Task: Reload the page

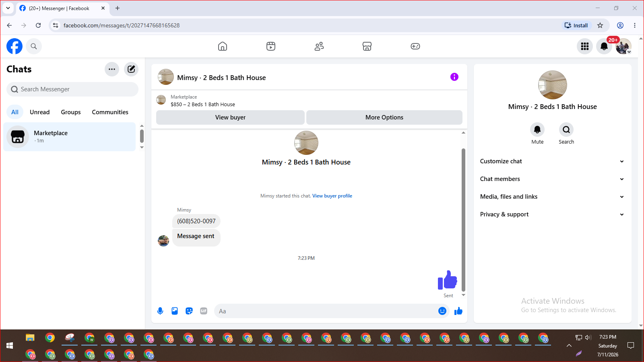Action: click(x=38, y=25)
